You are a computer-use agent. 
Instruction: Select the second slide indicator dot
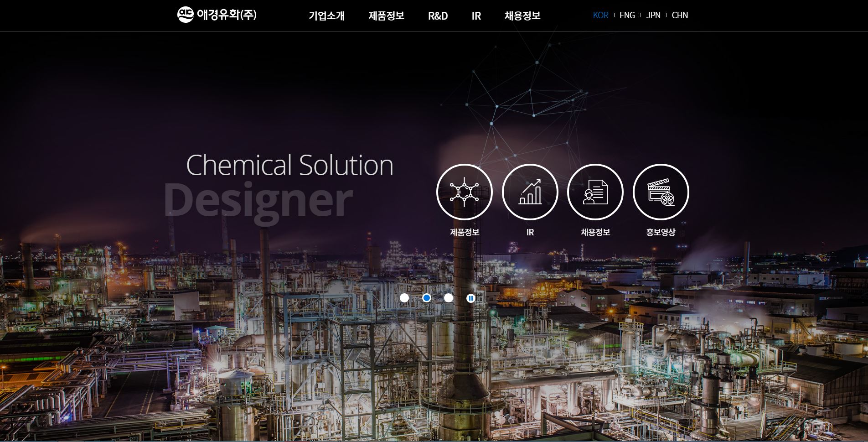point(427,298)
